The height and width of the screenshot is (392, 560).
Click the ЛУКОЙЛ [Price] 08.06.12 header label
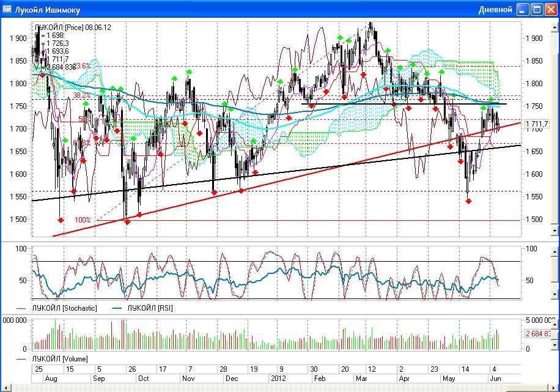[73, 28]
